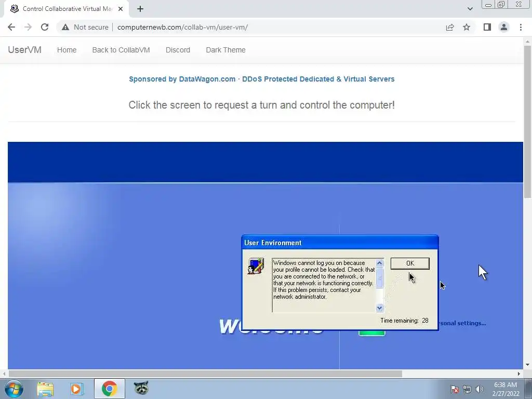Go back using the browser back arrow
Screen dimensions: 532x399
tap(11, 27)
